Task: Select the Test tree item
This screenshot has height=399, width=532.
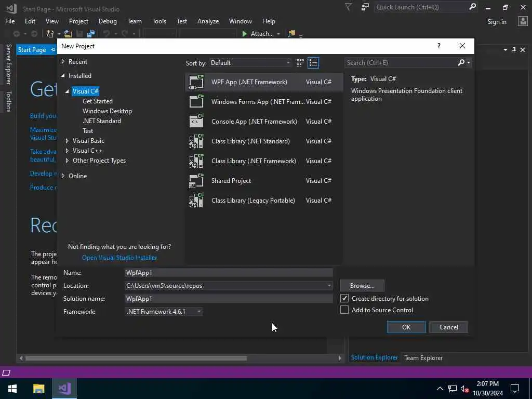Action: pos(87,130)
